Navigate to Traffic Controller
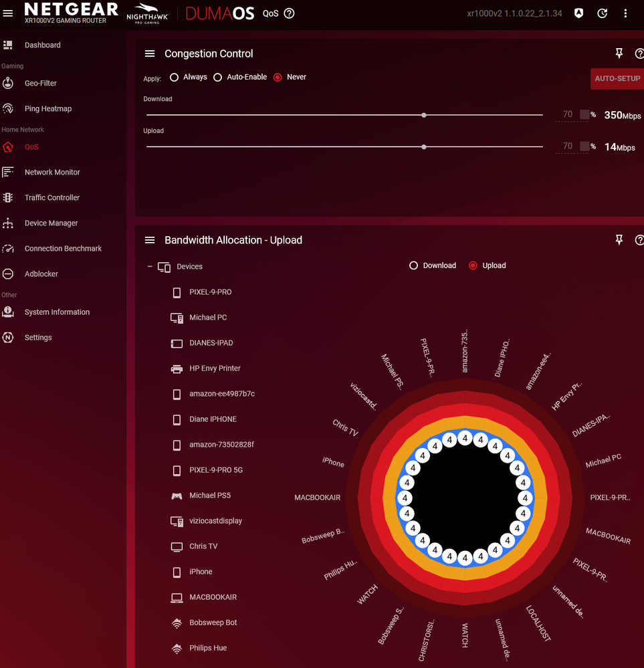644x668 pixels. pos(52,197)
